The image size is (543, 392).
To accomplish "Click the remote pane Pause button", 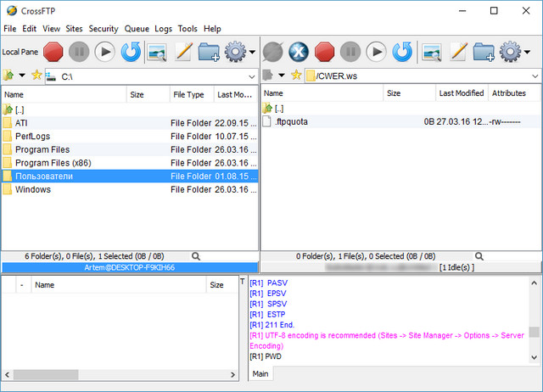I will point(350,52).
